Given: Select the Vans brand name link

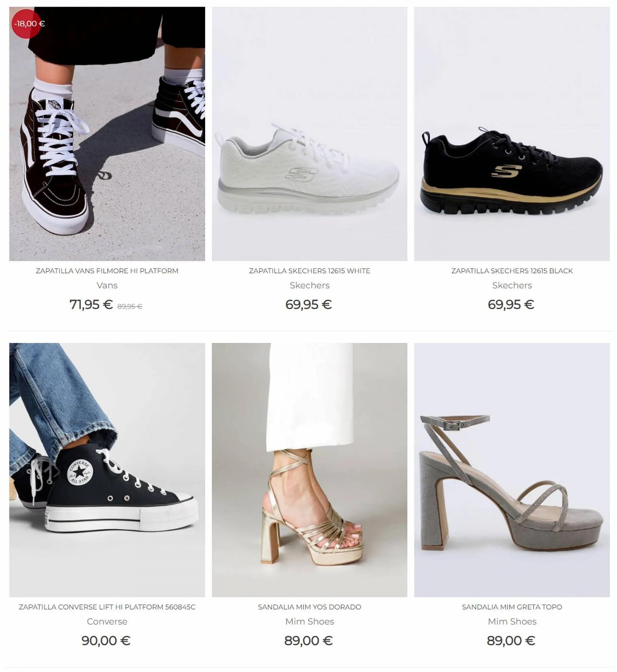Looking at the screenshot, I should 107,285.
